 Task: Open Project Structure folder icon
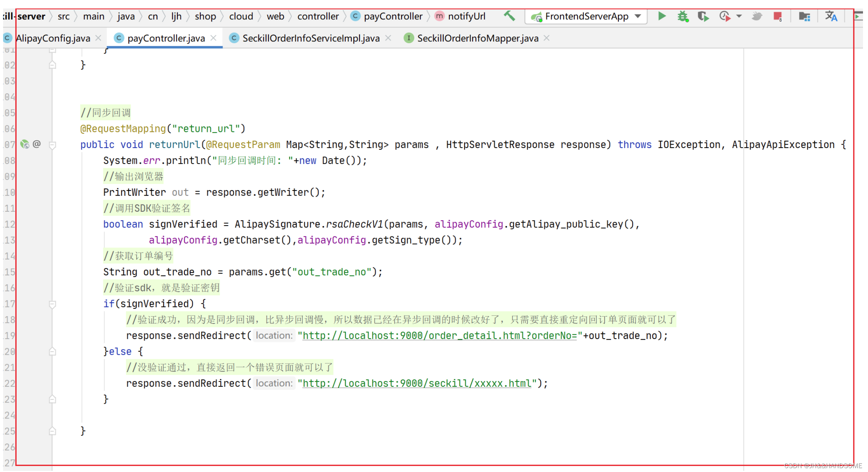[804, 17]
